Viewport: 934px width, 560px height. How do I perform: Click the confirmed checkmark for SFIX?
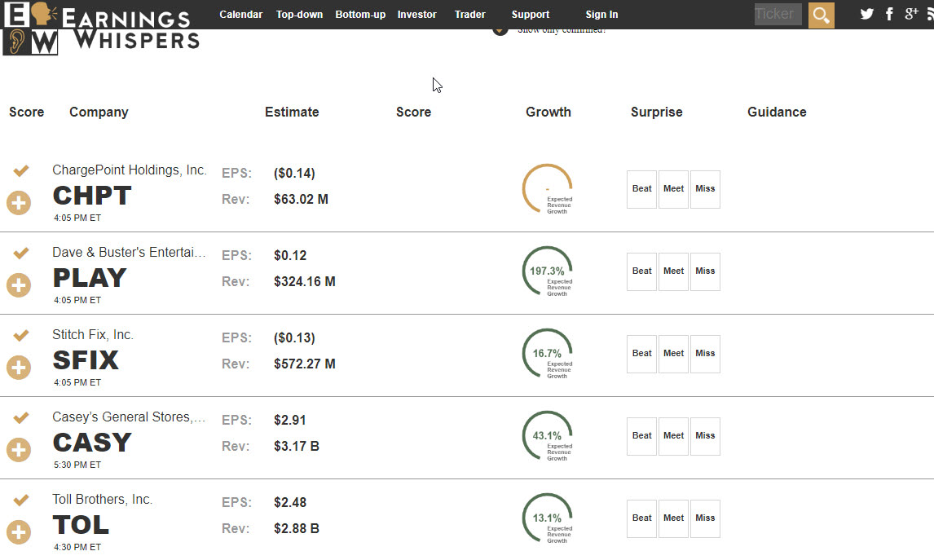(x=21, y=335)
